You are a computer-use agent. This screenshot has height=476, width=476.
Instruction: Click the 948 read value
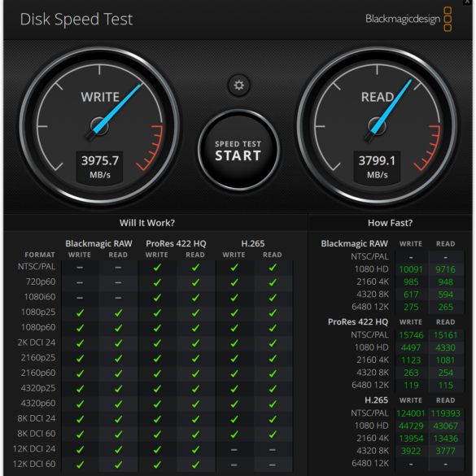pos(445,282)
